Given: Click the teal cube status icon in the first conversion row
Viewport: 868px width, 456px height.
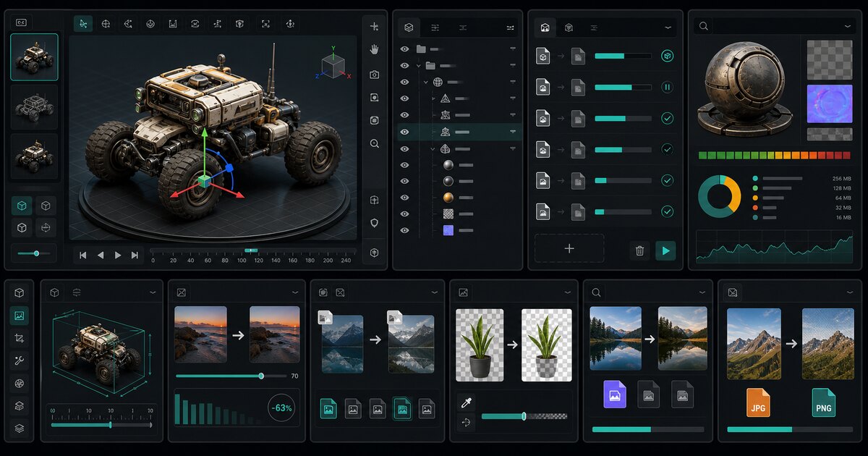Looking at the screenshot, I should pos(667,56).
